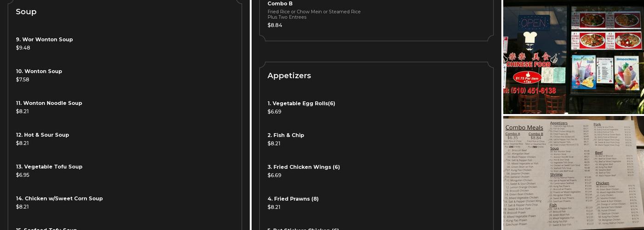Select Vegetable Egg Rolls(6) appetizer
Viewport: 644px width, 230px height.
(301, 103)
